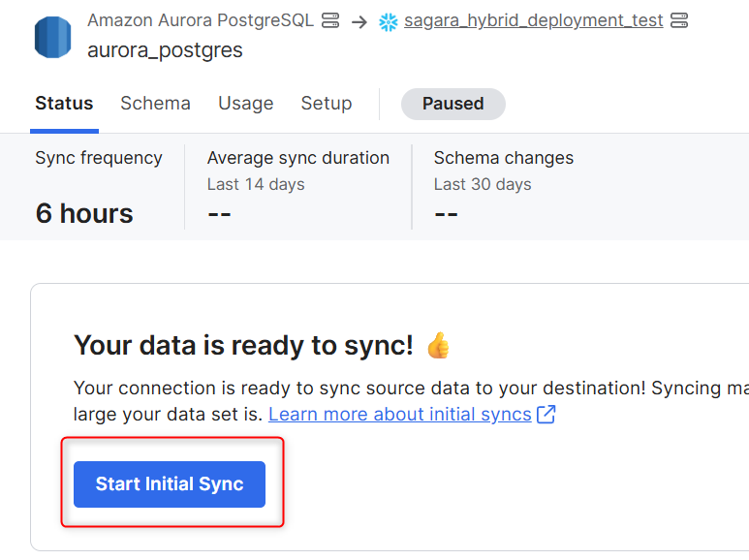Viewport: 749px width, 560px height.
Task: Click the aurora_postgres connection name
Action: [165, 50]
